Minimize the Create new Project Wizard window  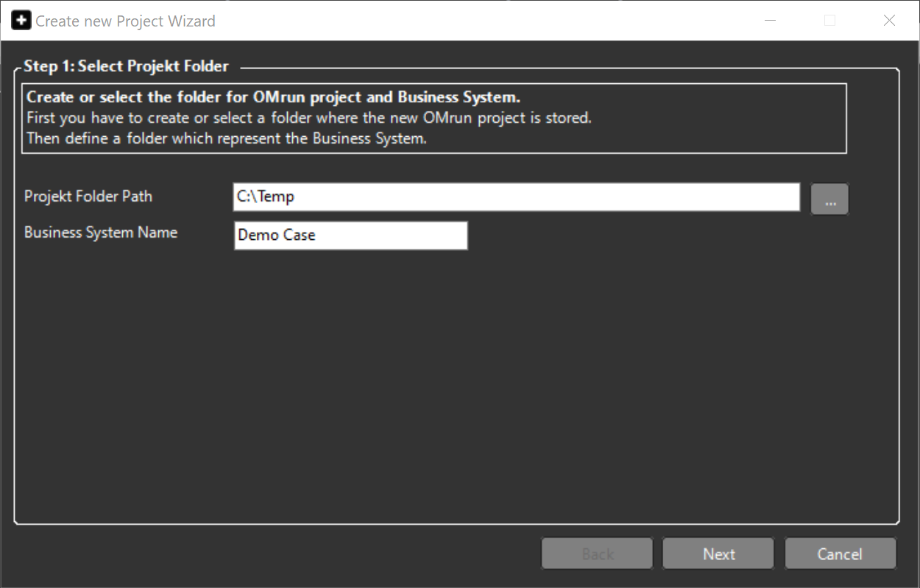(770, 20)
